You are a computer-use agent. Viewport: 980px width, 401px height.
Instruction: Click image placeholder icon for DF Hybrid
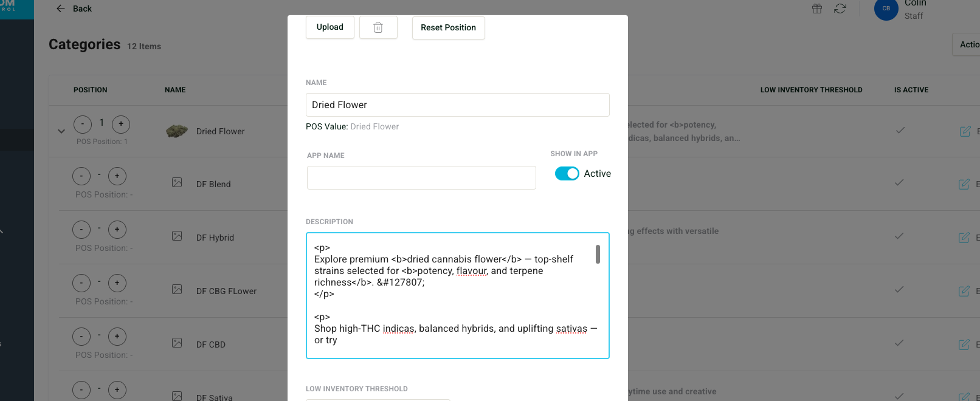[x=177, y=236]
